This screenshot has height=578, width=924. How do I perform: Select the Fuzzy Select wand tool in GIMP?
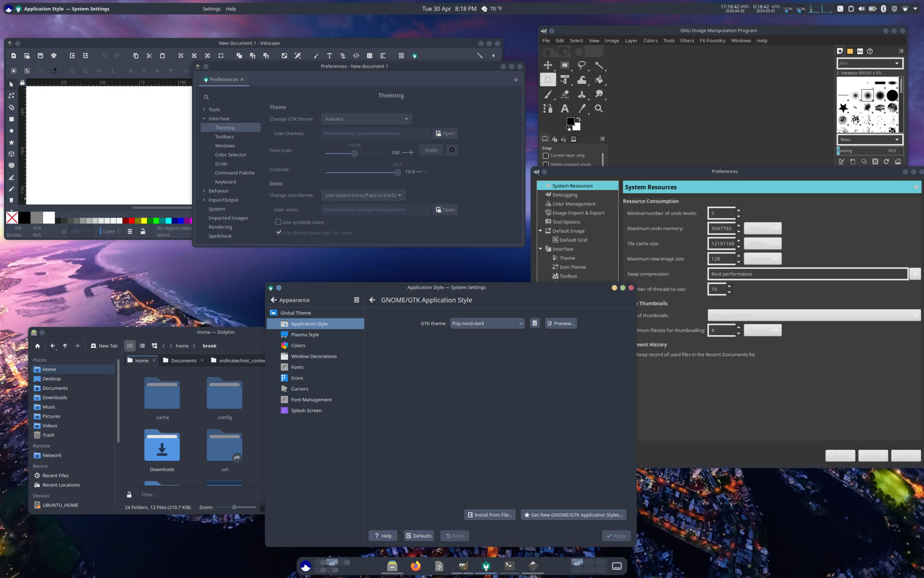pyautogui.click(x=599, y=65)
